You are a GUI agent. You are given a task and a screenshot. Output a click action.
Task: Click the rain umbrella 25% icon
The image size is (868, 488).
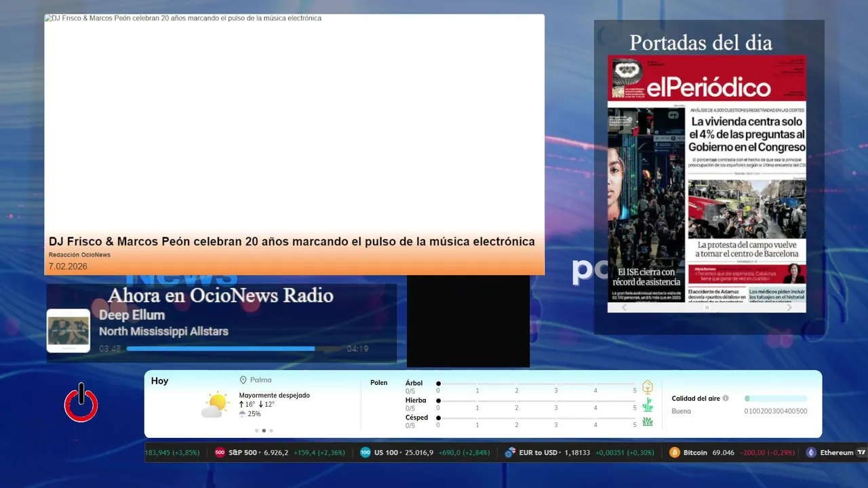[x=242, y=414]
